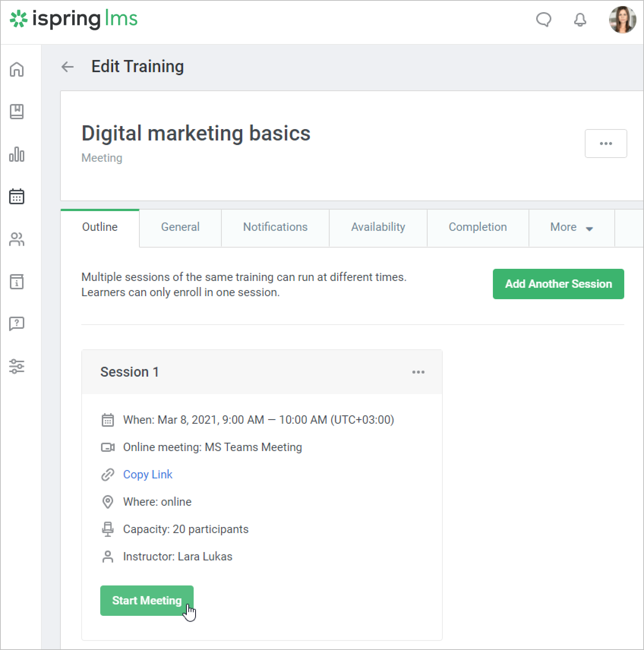
Task: Open the courses book icon in sidebar
Action: (17, 112)
